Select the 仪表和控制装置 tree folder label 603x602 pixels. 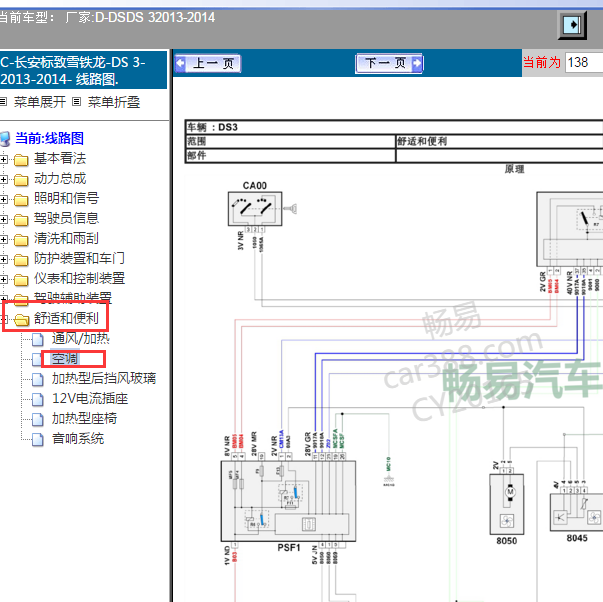pyautogui.click(x=79, y=278)
